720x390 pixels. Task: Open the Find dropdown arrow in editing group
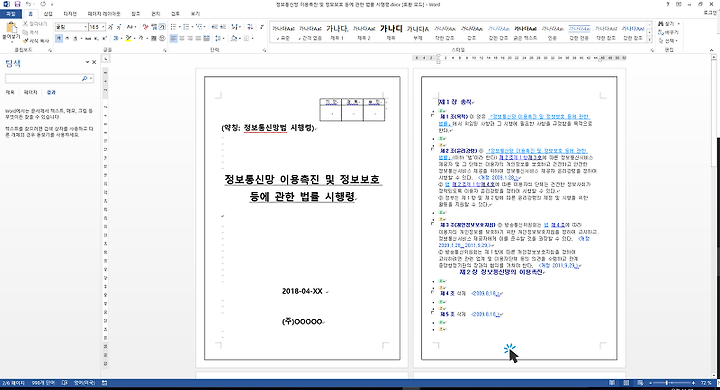679,23
